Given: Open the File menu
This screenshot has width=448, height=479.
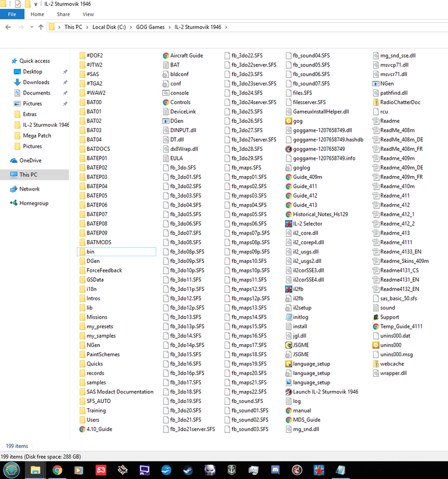Looking at the screenshot, I should 12,14.
